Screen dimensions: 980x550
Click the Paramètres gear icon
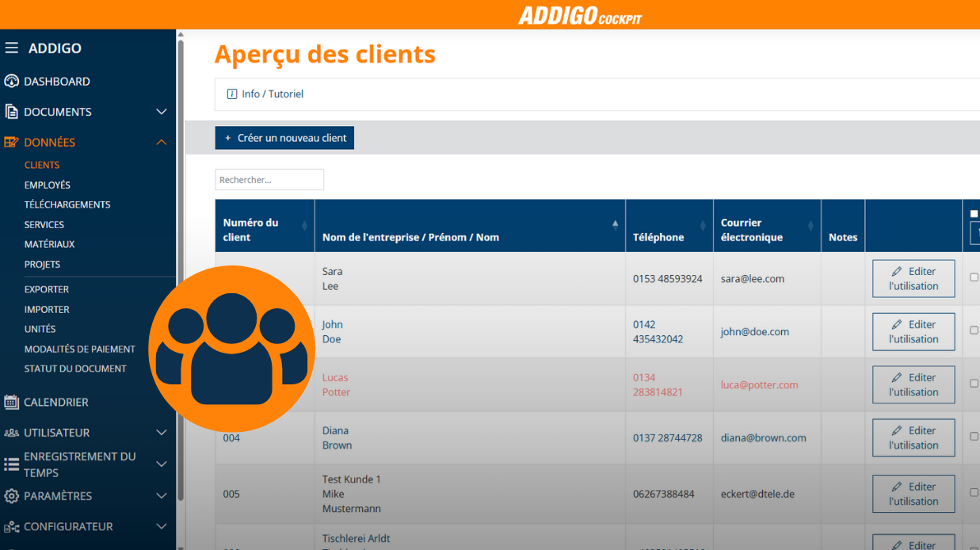click(11, 496)
